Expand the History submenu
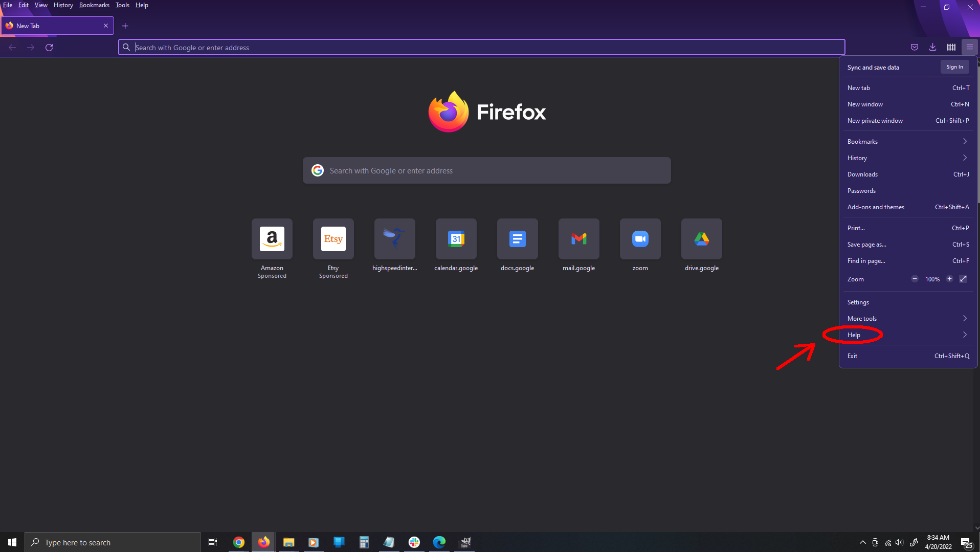The height and width of the screenshot is (552, 980). click(908, 158)
